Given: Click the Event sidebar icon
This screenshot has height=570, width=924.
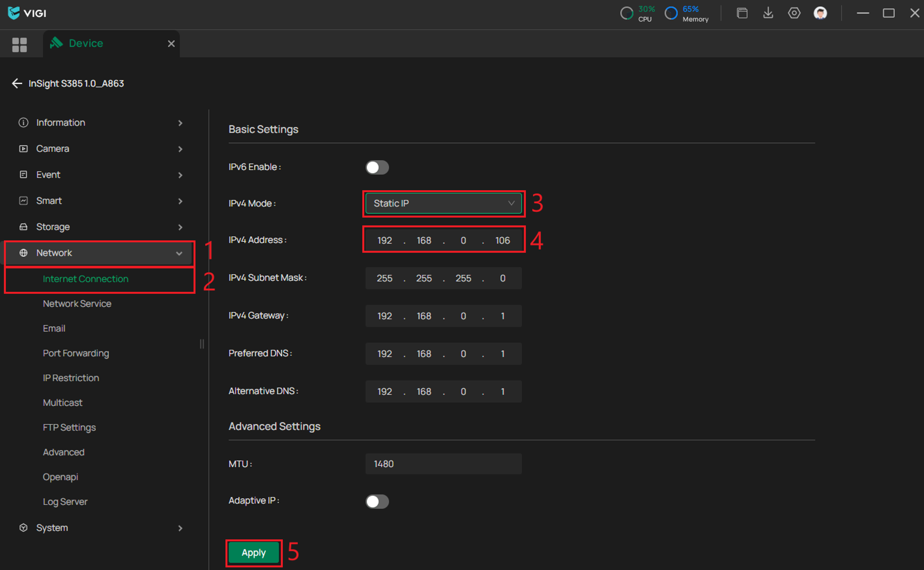Looking at the screenshot, I should [x=23, y=175].
